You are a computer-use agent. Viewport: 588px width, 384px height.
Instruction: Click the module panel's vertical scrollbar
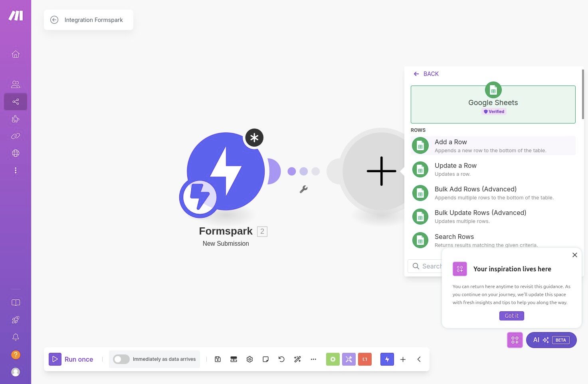pyautogui.click(x=583, y=94)
